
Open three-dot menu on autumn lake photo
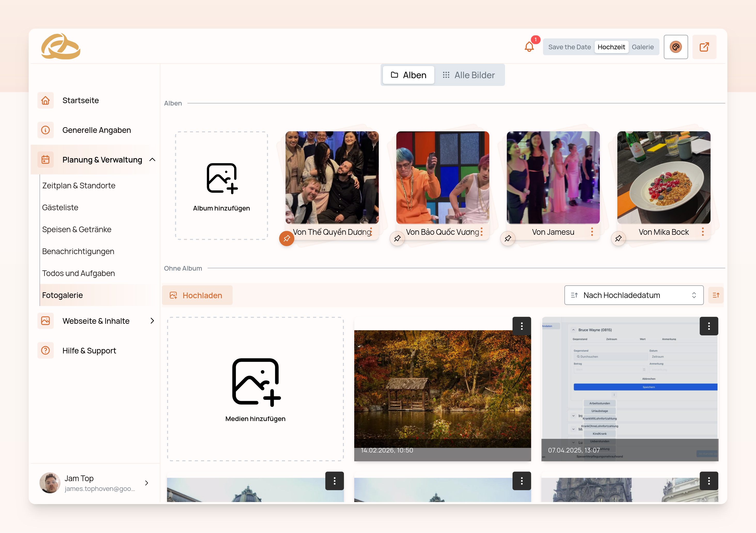click(x=522, y=326)
